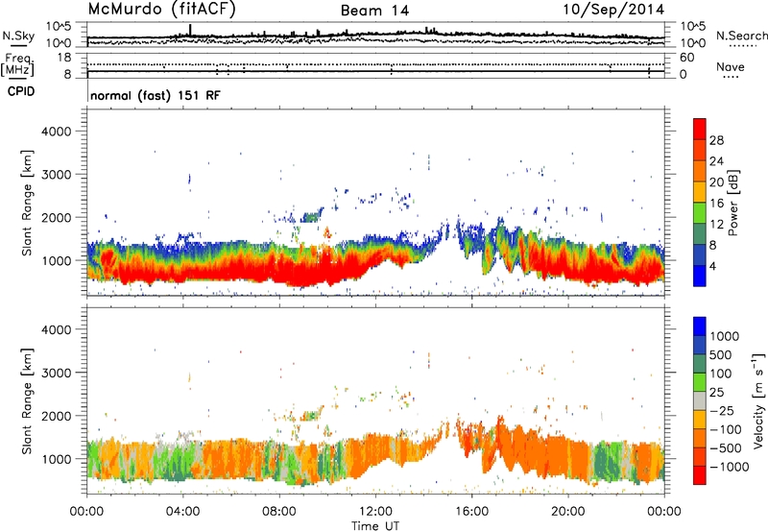Click 'Slant Range [km]' label of velocity panel
768x532 pixels.
(27, 400)
